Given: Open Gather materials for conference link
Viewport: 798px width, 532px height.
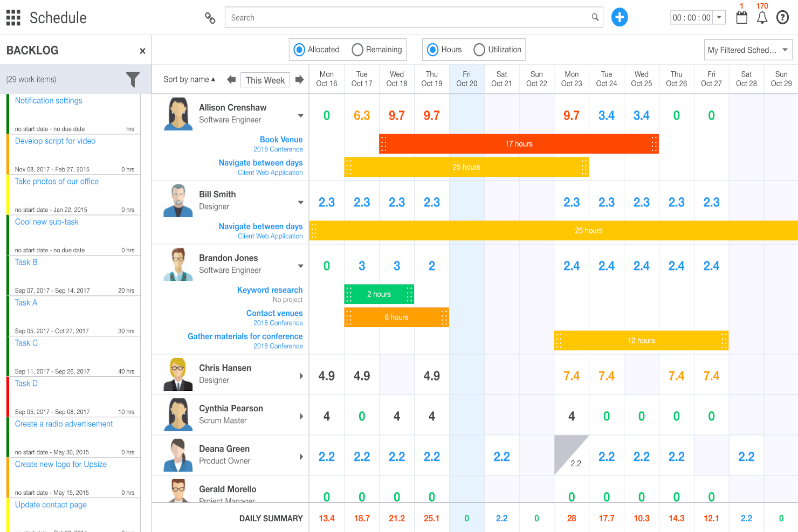Looking at the screenshot, I should [245, 336].
